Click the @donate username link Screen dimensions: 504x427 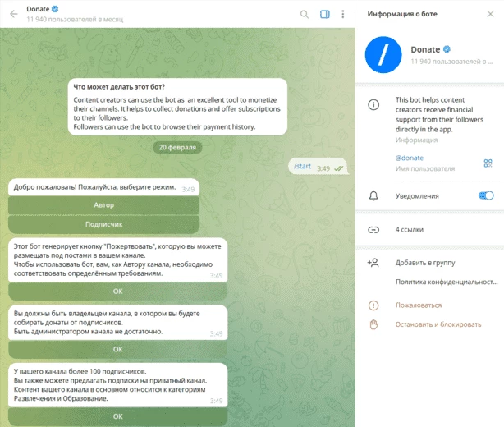point(409,158)
